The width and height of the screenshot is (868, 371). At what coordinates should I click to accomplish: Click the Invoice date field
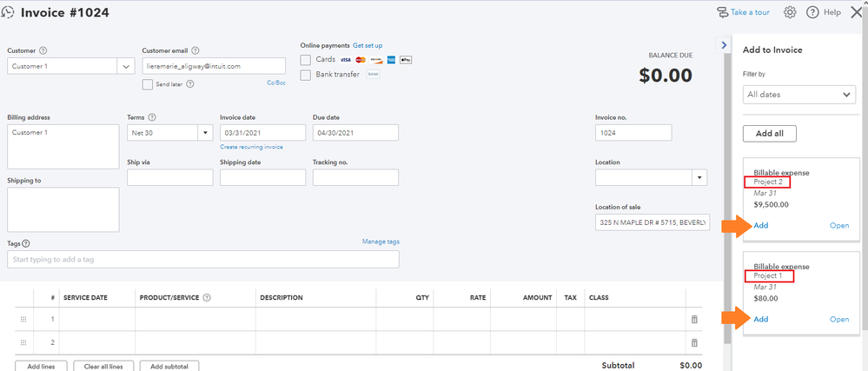pyautogui.click(x=263, y=133)
